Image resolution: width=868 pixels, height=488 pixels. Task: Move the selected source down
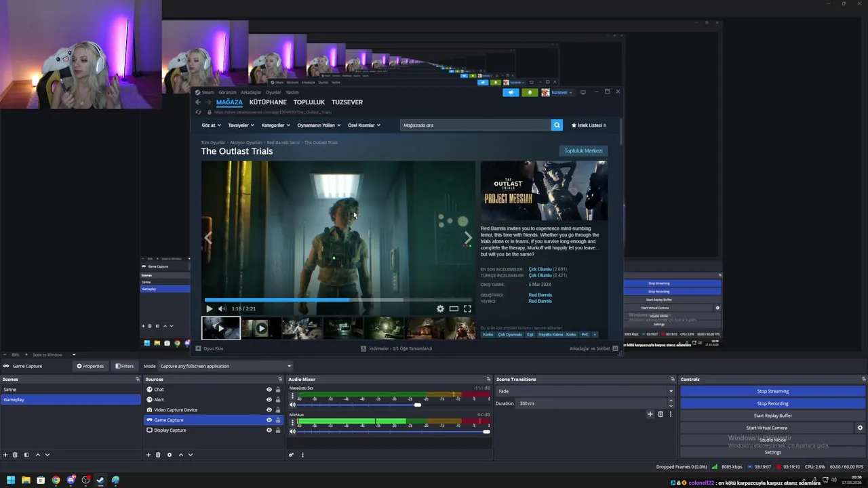[x=191, y=455]
